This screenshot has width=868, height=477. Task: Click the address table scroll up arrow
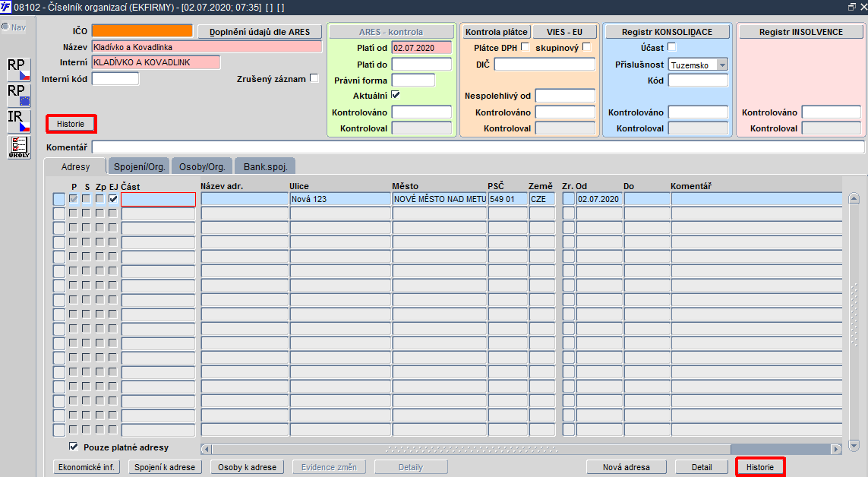854,198
